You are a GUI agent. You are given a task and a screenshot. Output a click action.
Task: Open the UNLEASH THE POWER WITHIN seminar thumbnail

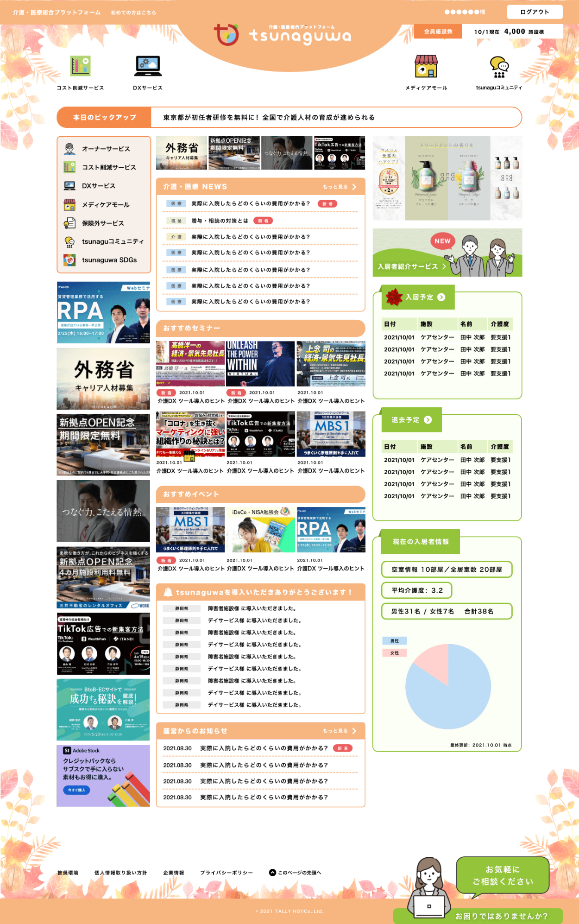(260, 364)
